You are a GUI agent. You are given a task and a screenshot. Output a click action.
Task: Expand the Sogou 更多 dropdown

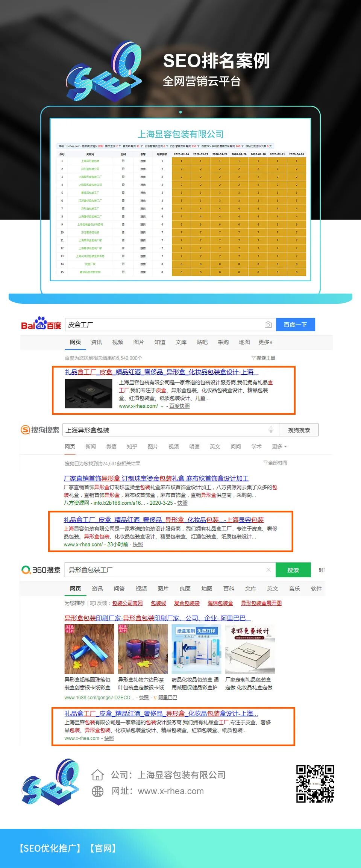[x=279, y=446]
